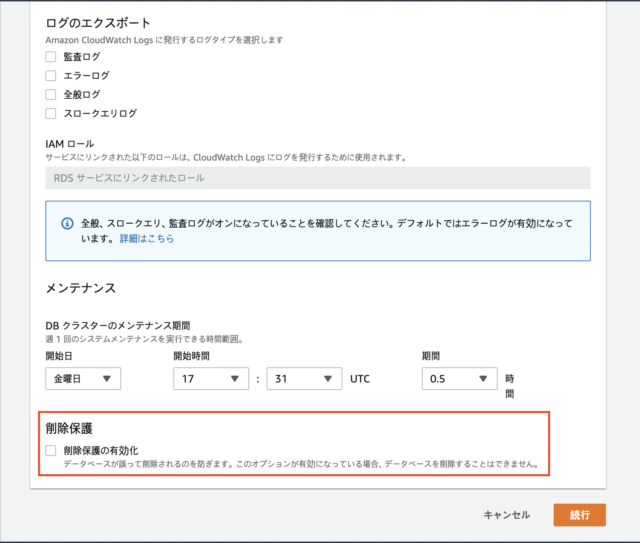Click the 金曜日 dropdown arrow icon

coord(107,379)
